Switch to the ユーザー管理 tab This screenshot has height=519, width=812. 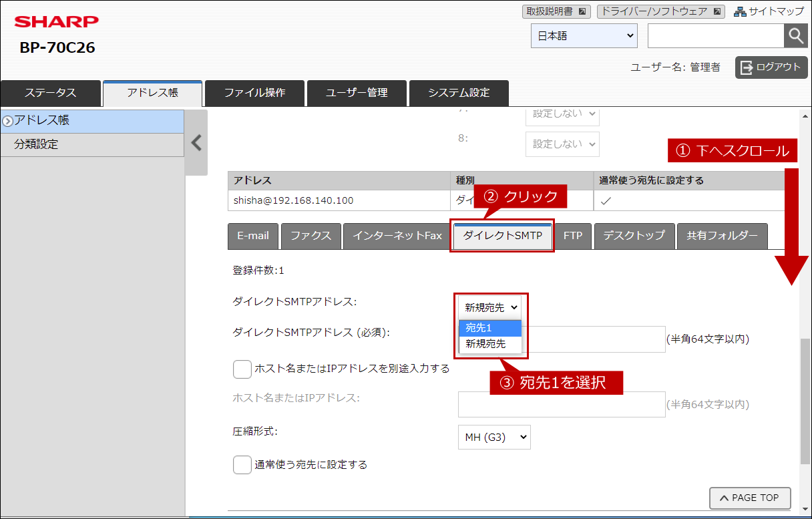(357, 93)
